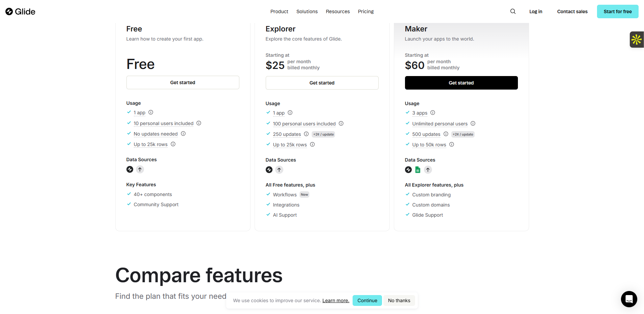Go to the Pricing page
The width and height of the screenshot is (644, 314).
click(366, 11)
